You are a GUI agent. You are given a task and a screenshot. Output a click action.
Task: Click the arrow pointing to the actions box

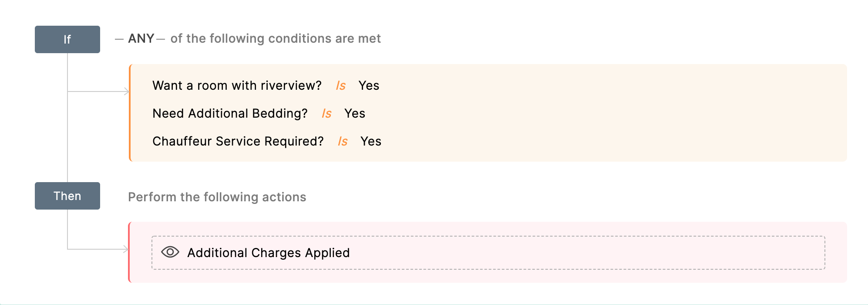(125, 249)
